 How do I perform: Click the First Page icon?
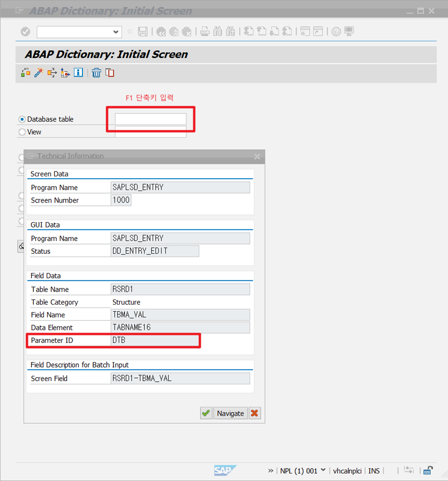click(249, 31)
